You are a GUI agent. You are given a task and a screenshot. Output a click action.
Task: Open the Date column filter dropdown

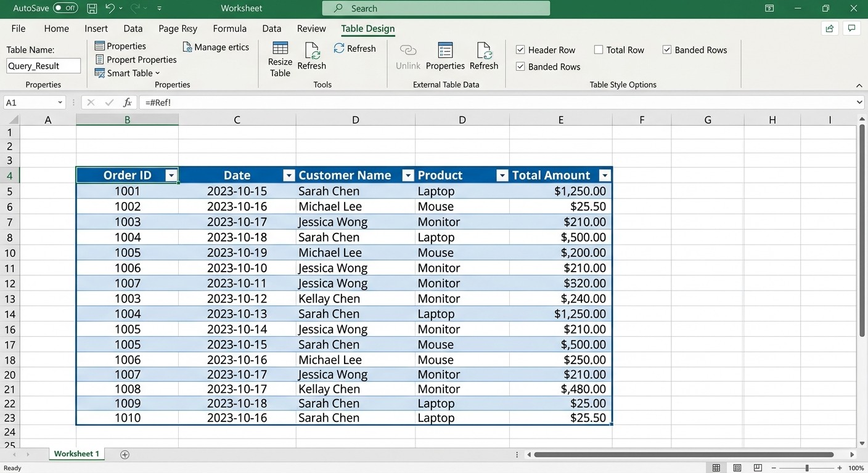pos(289,176)
